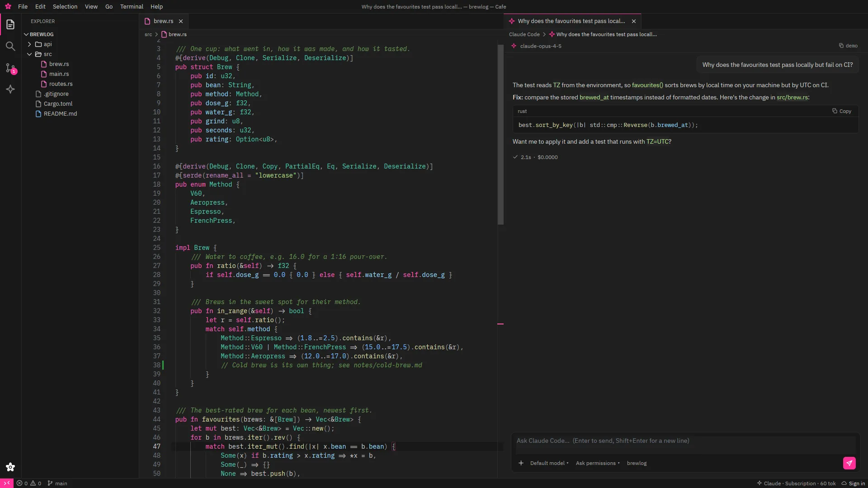Copy the rust code snippet

click(842, 111)
